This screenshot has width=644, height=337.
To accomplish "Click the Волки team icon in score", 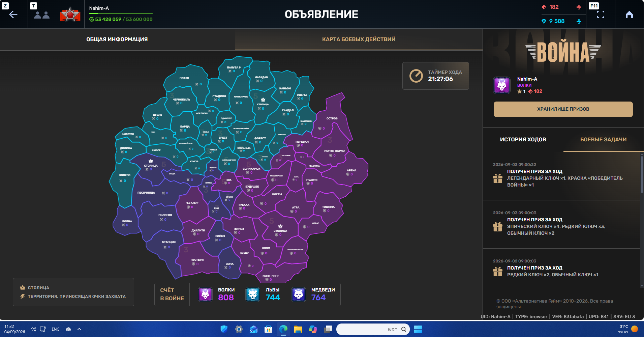I will click(x=205, y=294).
